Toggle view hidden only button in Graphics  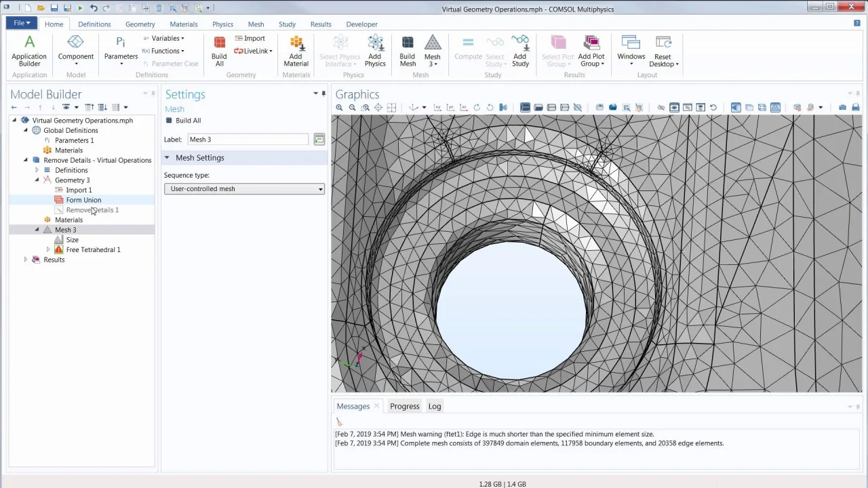[x=687, y=108]
